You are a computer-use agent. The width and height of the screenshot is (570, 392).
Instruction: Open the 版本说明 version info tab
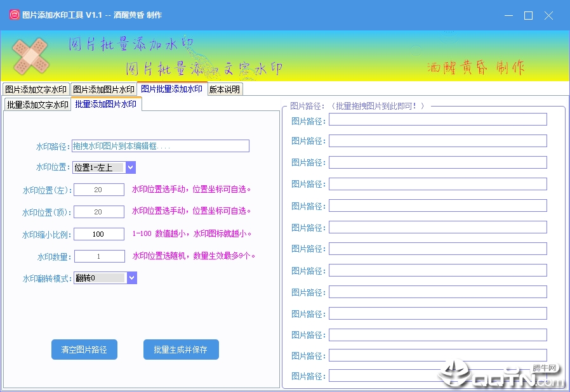(225, 89)
